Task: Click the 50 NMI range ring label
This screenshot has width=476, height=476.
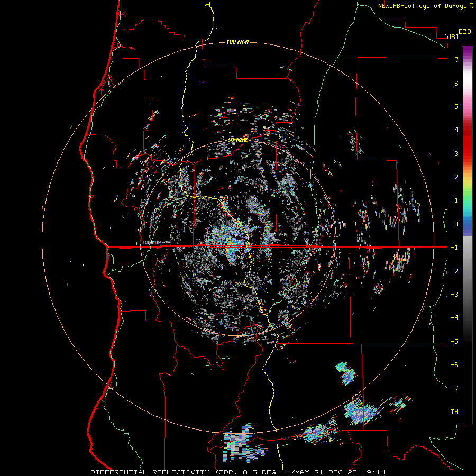Action: pos(237,140)
